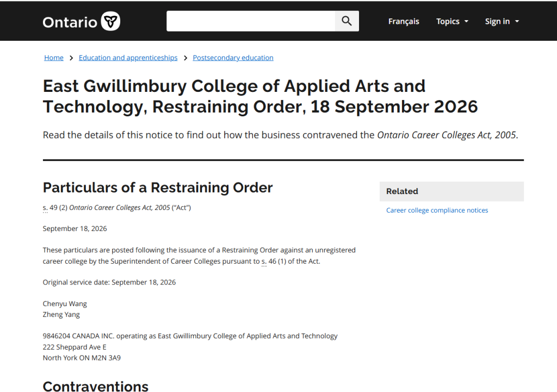
Task: Click the 's.' abbreviation before 49 (2)
Action: [45, 208]
